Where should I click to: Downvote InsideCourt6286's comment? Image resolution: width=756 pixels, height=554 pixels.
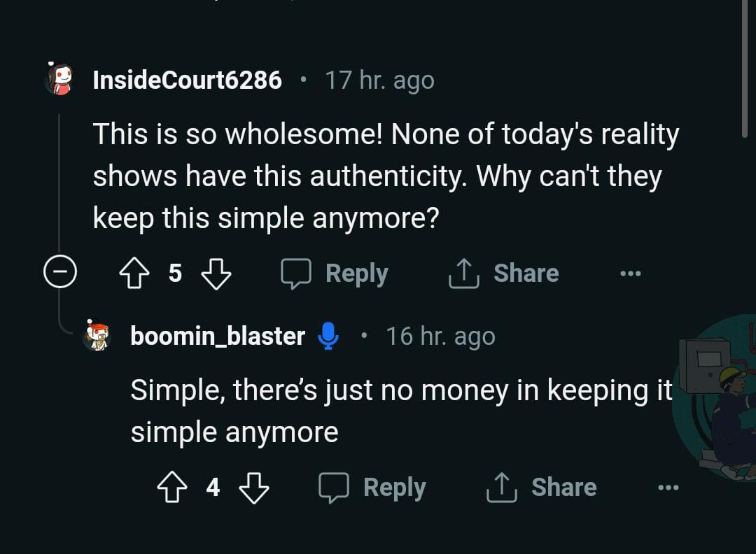click(x=216, y=274)
